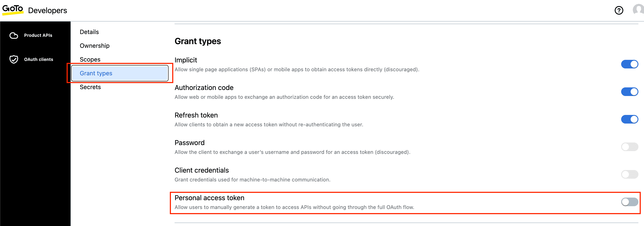Open the Secrets section

coord(90,87)
